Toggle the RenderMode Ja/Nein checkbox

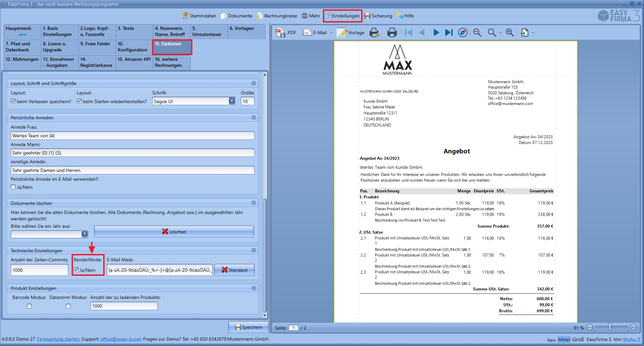[x=76, y=270]
